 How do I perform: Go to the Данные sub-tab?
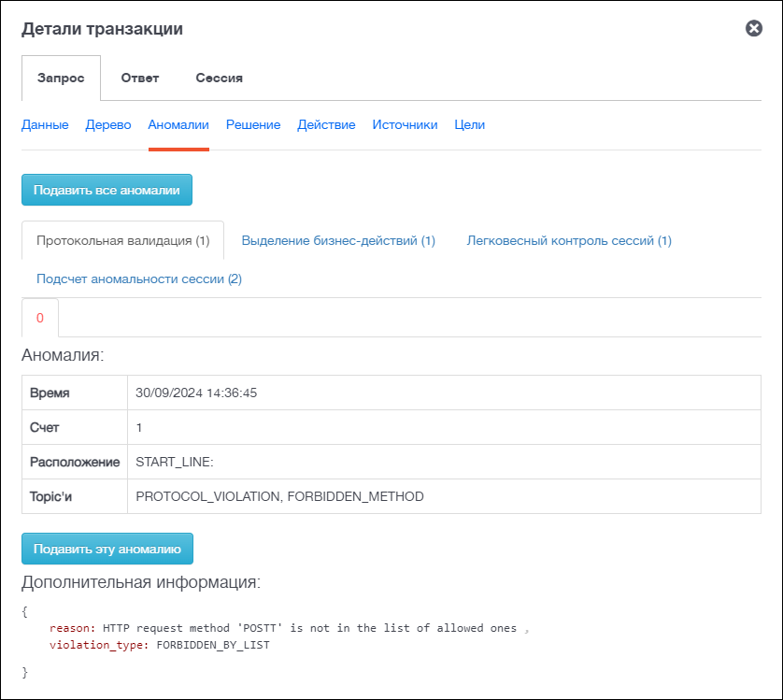(x=45, y=125)
